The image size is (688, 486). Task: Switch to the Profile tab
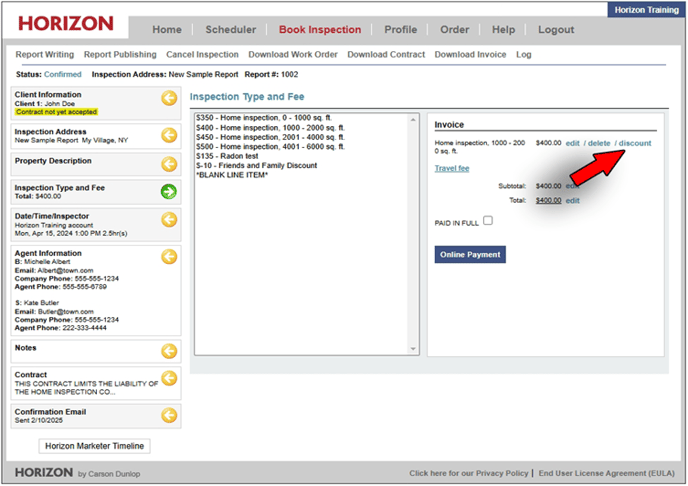point(400,30)
